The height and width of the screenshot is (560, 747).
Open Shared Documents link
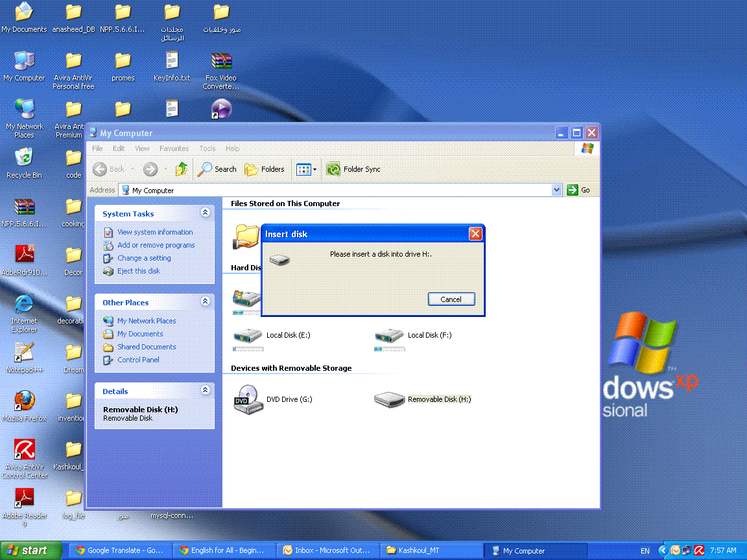click(x=147, y=347)
